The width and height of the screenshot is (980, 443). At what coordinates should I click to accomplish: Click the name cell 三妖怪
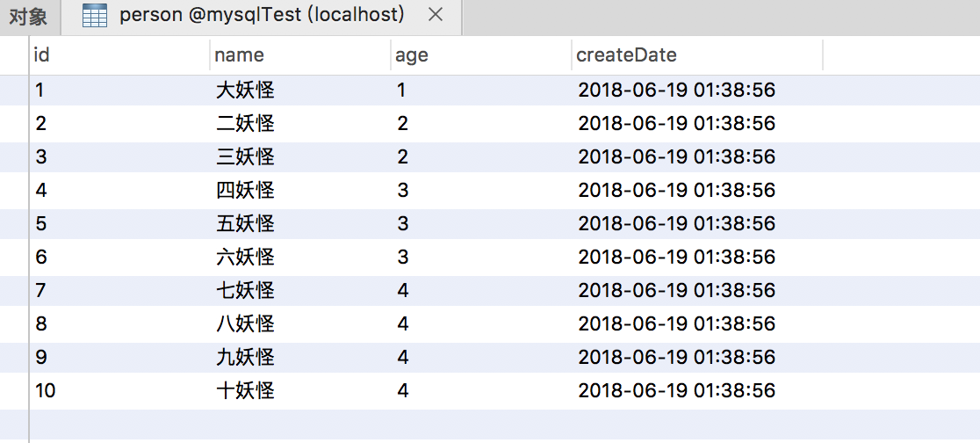[x=245, y=157]
